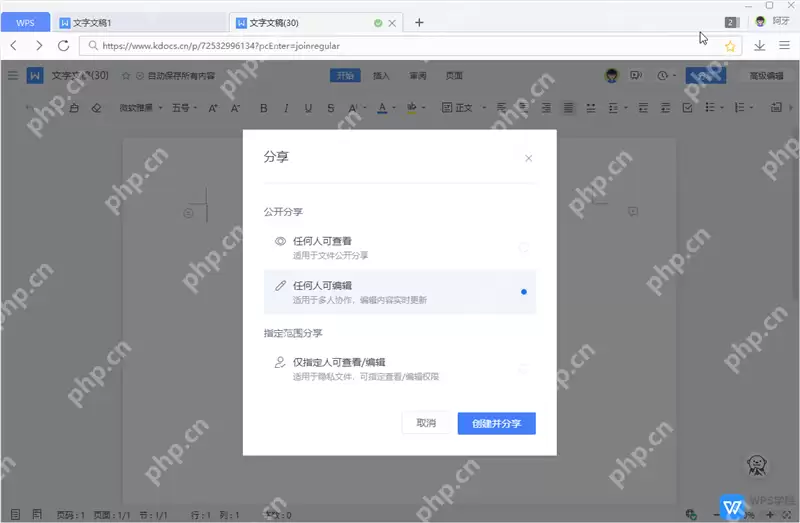The height and width of the screenshot is (523, 800).
Task: Open the browser hamburger menu at top right
Action: click(x=785, y=45)
